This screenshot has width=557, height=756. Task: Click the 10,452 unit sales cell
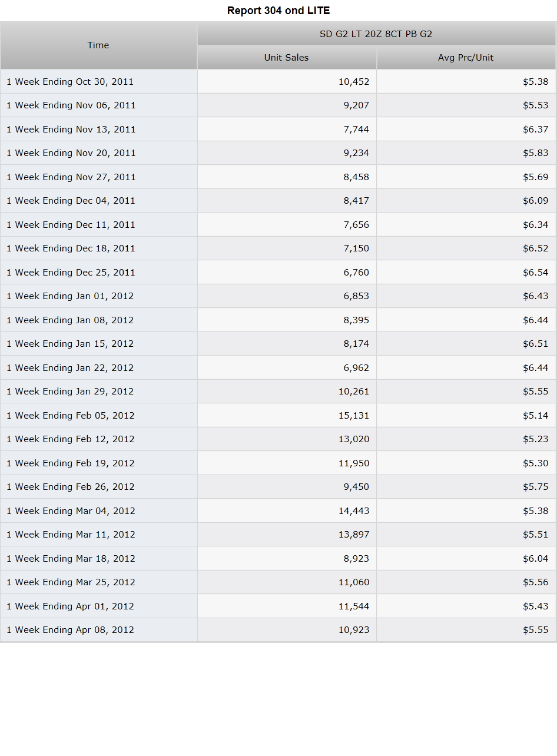[287, 81]
